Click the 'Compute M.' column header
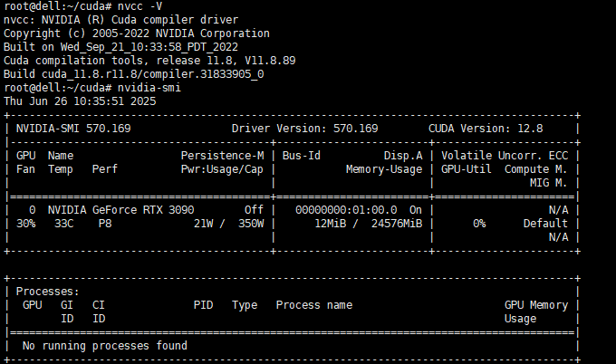This screenshot has height=364, width=616. (536, 169)
